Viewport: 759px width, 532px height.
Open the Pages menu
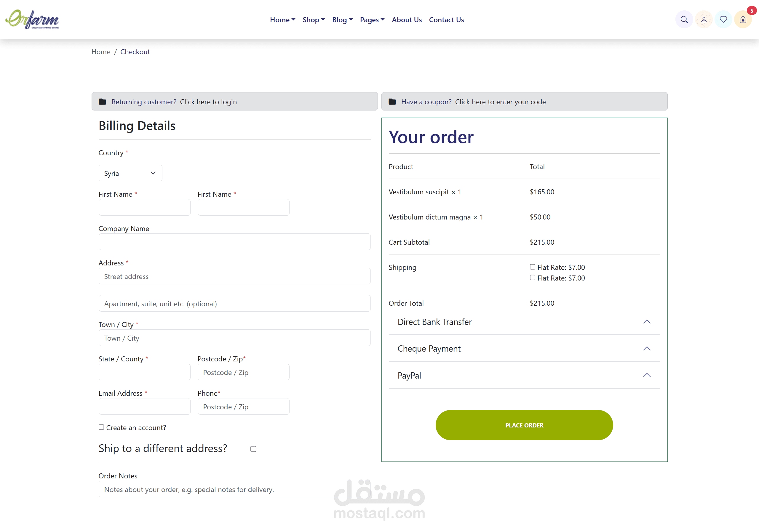click(x=372, y=20)
